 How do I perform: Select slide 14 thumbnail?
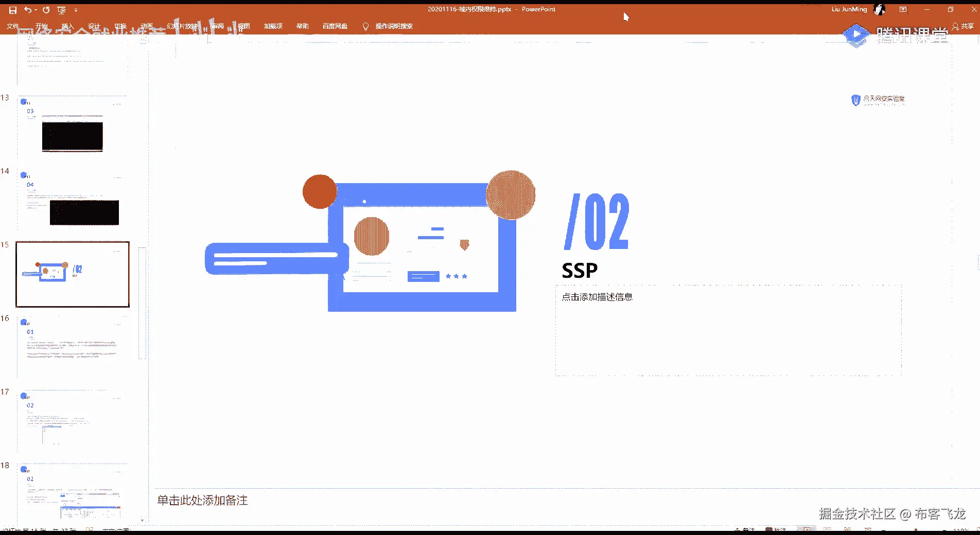73,200
